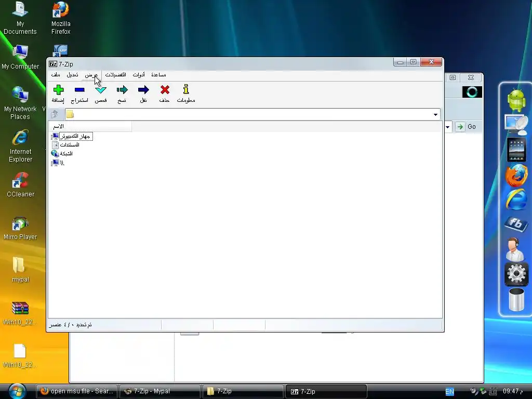532x399 pixels.
Task: Switch to folder 7-Zip taskbar button
Action: coord(243,391)
